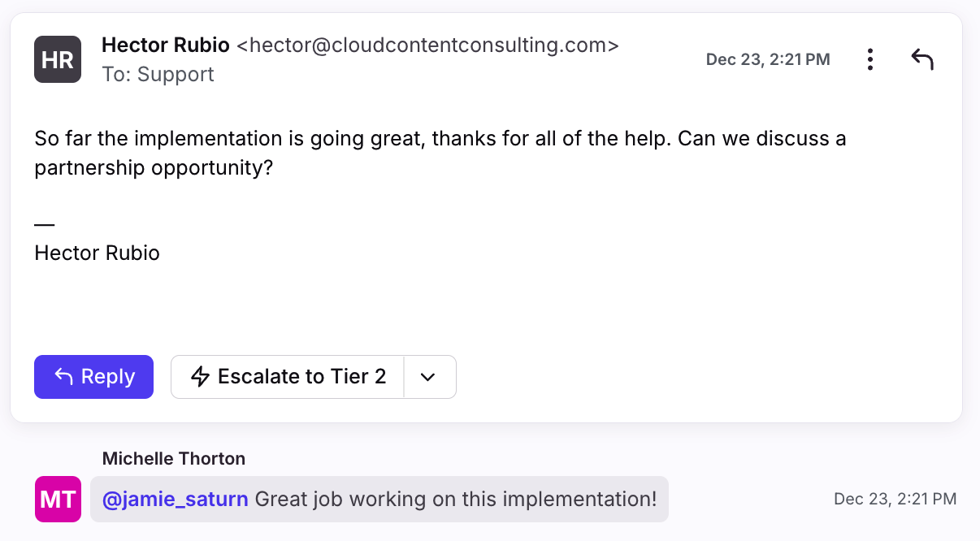Click the email body about partnership opportunity
The height and width of the screenshot is (541, 980).
pos(440,154)
